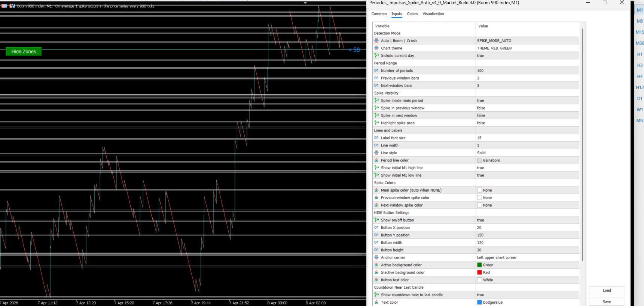Image resolution: width=644 pixels, height=306 pixels.
Task: Switch to the W1 weekly timeframe
Action: coord(640,109)
